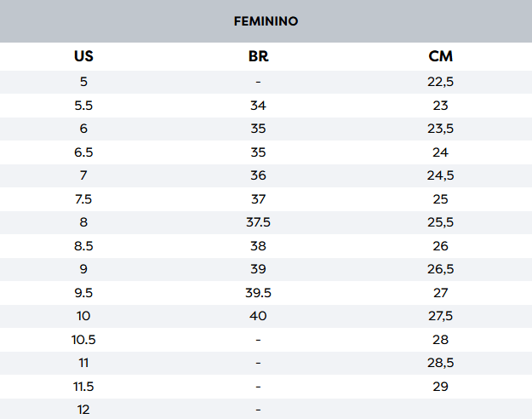Click the FEMININO table header

[x=266, y=21]
